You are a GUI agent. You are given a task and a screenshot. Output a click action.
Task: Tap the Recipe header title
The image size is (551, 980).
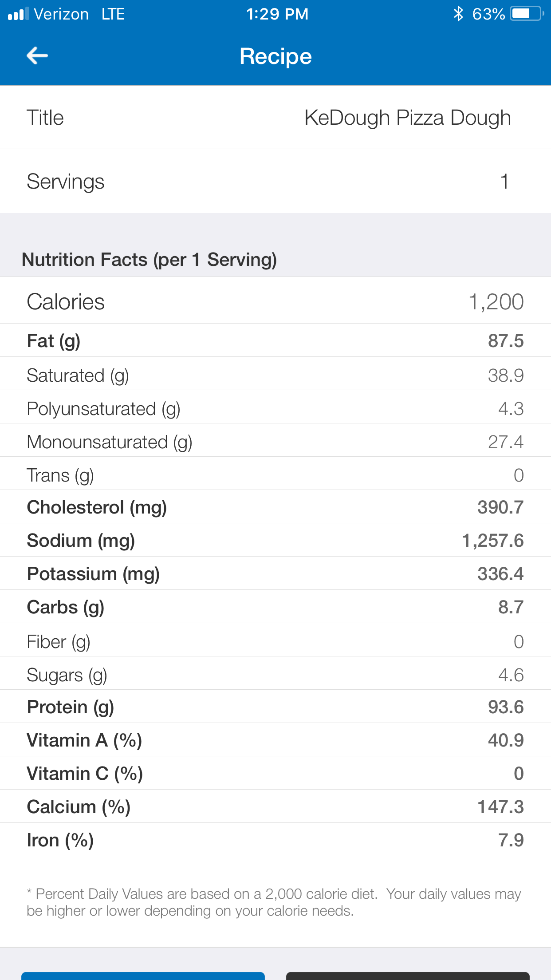275,56
